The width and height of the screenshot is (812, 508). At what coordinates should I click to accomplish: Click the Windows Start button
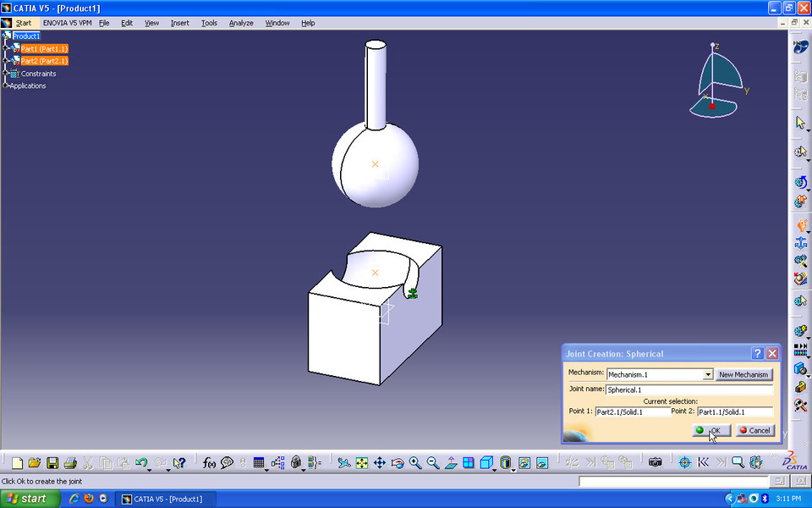[x=29, y=499]
